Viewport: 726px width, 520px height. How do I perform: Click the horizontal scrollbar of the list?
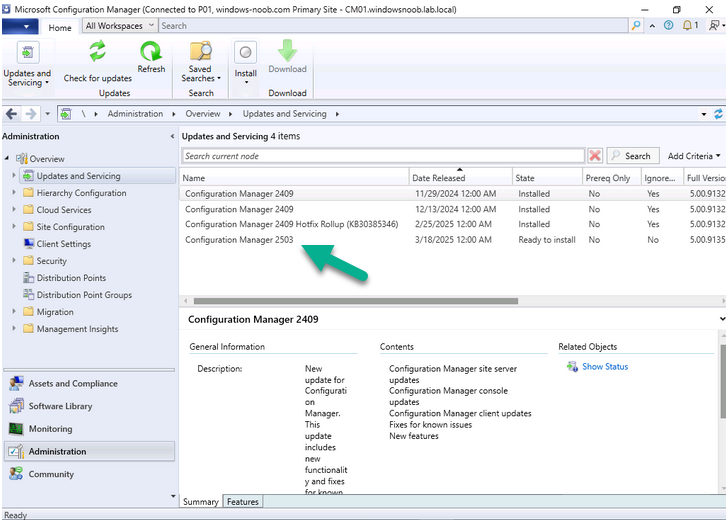tap(356, 301)
